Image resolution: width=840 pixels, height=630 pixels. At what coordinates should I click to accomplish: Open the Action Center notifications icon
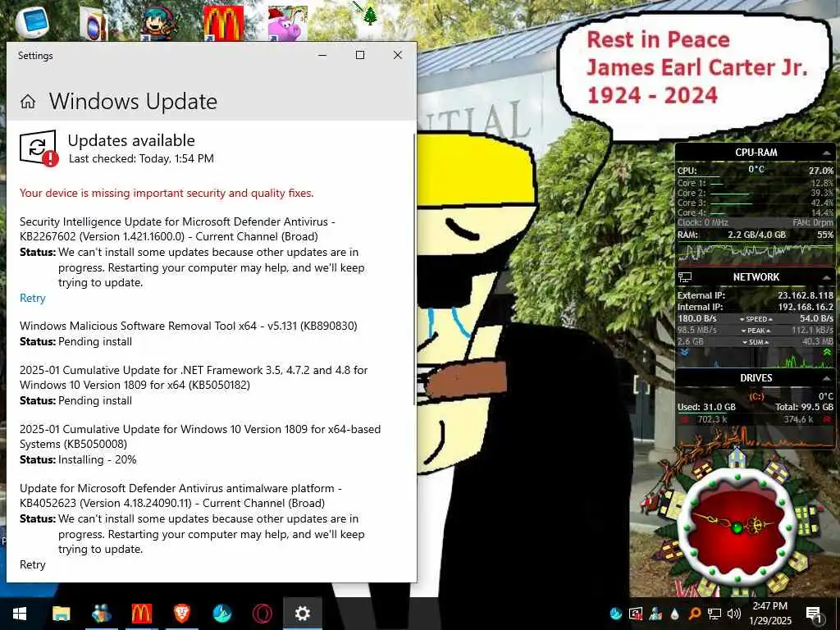click(x=814, y=614)
